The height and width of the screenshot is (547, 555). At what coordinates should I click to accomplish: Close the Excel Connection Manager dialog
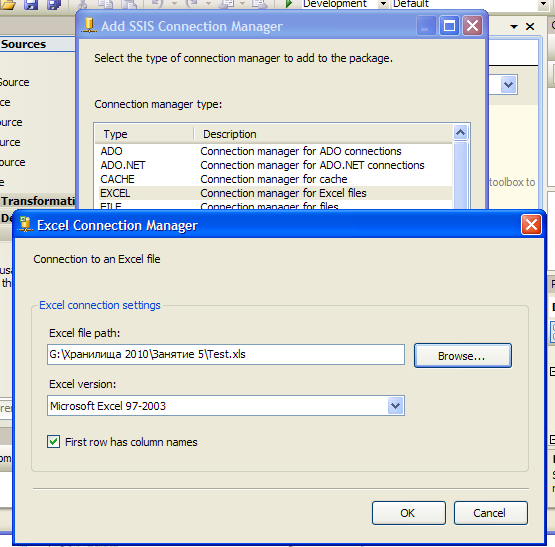point(531,224)
